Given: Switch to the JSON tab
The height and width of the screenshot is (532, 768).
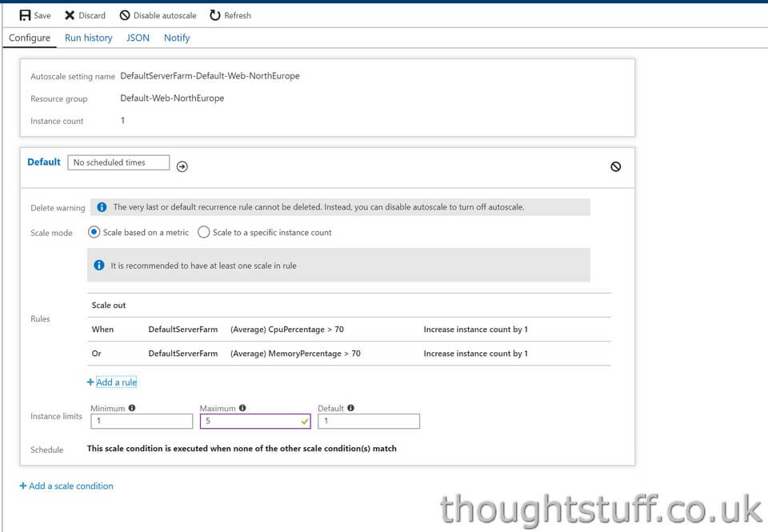Looking at the screenshot, I should tap(138, 38).
